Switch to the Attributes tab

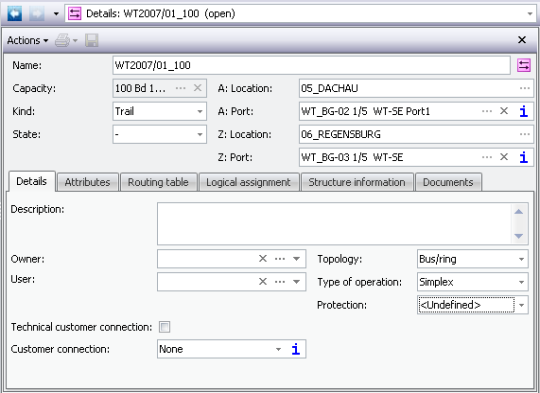tap(87, 182)
